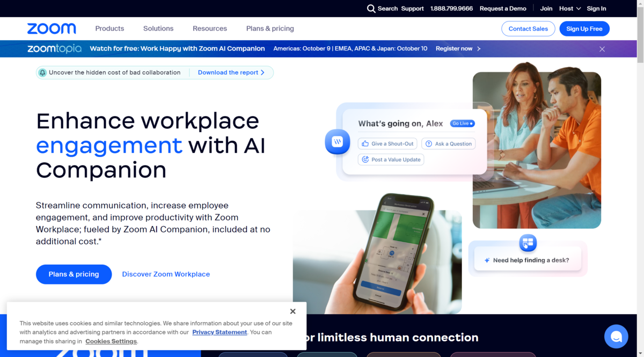Screen dimensions: 644x357
Task: Click the Sign In link
Action: click(596, 9)
